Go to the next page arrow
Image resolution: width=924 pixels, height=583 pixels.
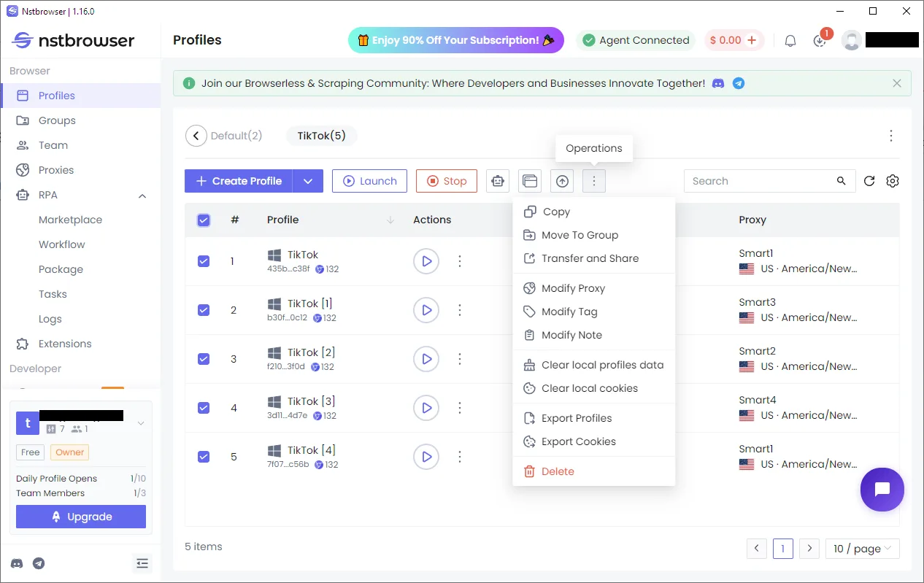809,549
